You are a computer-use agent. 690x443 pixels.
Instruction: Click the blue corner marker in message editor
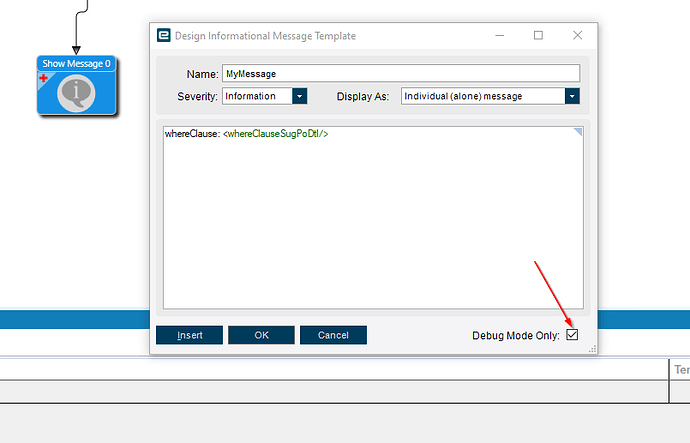click(578, 132)
